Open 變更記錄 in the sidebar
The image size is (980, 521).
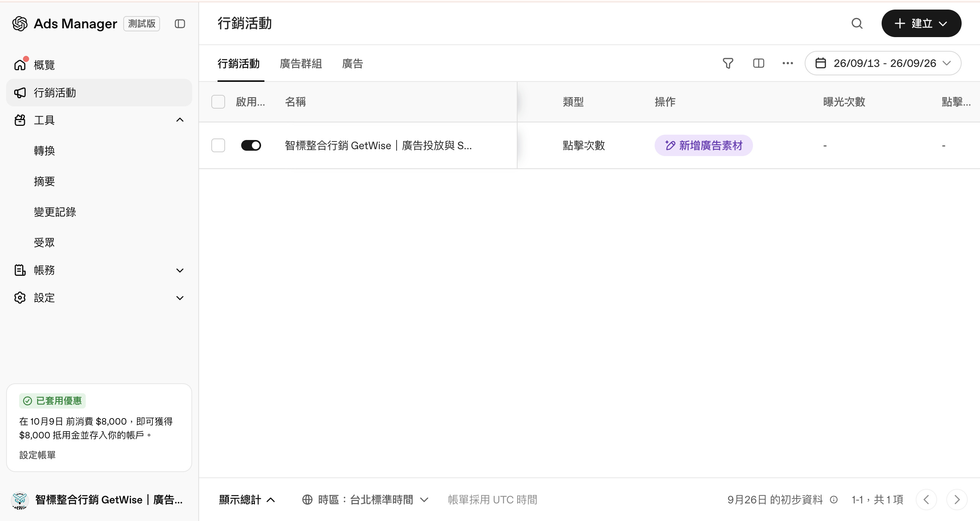[55, 212]
